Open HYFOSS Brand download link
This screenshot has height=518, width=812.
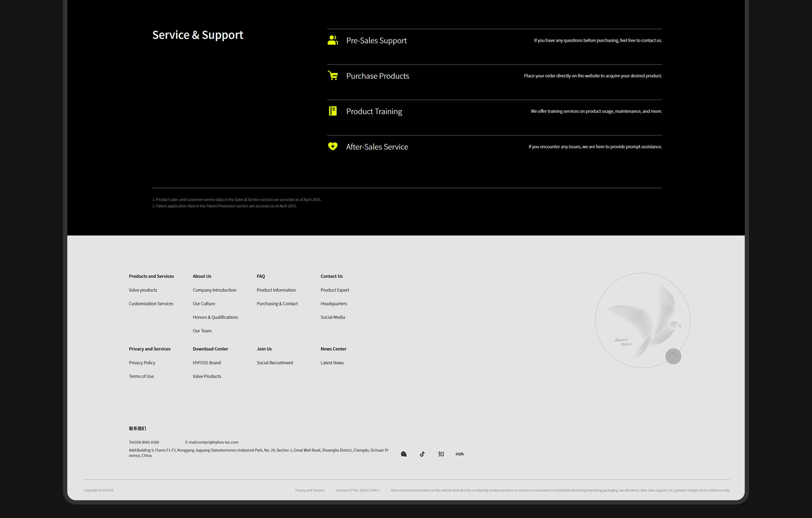click(206, 363)
